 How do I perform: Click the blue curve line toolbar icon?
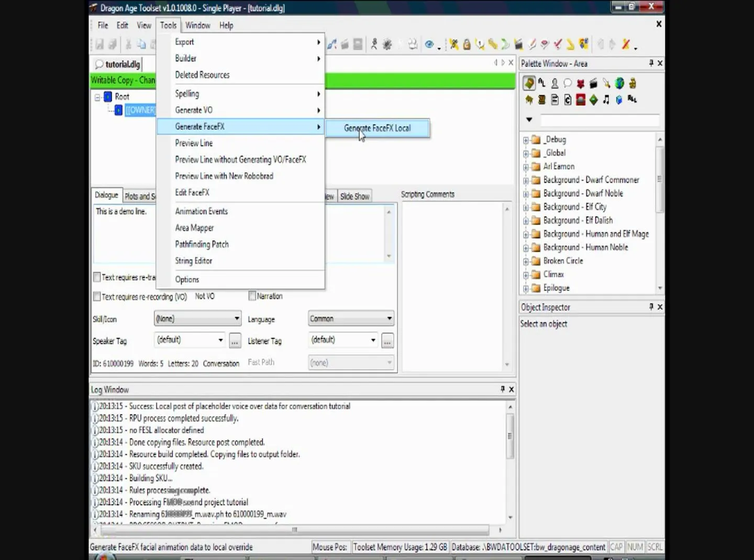click(332, 44)
